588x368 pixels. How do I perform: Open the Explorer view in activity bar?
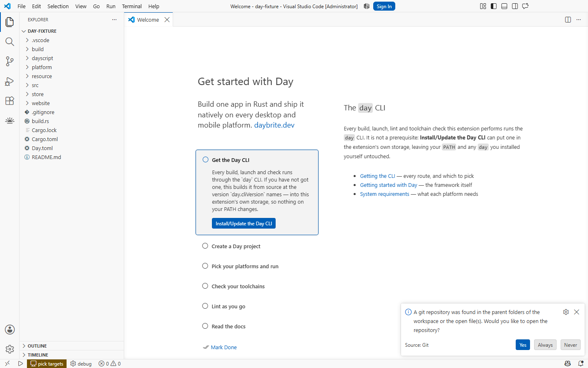[10, 22]
